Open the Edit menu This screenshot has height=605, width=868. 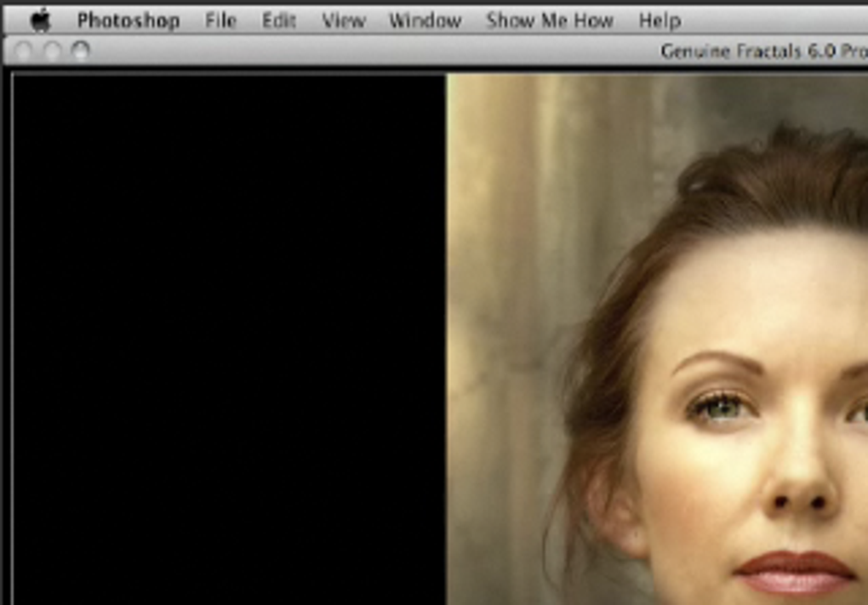[x=279, y=21]
